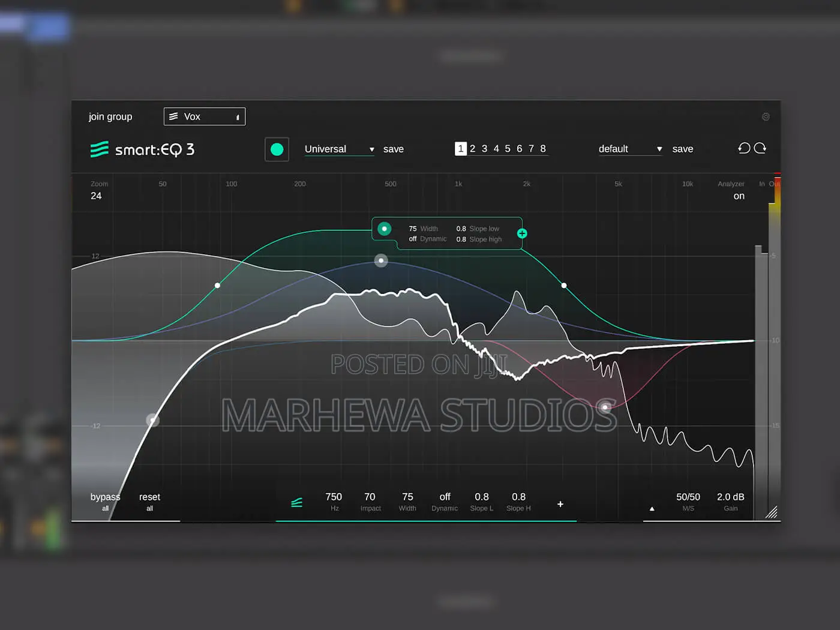The width and height of the screenshot is (840, 630).
Task: Select the red cut filter handle
Action: (x=605, y=407)
